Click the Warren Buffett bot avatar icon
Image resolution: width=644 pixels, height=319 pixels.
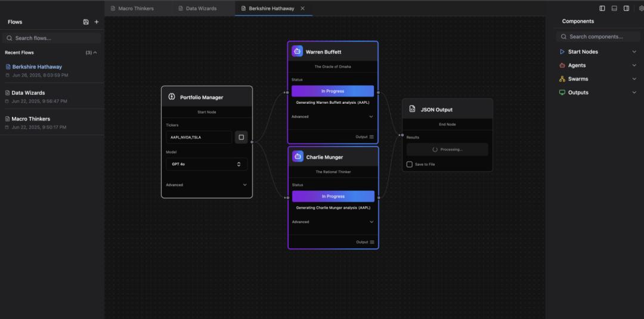pos(298,51)
